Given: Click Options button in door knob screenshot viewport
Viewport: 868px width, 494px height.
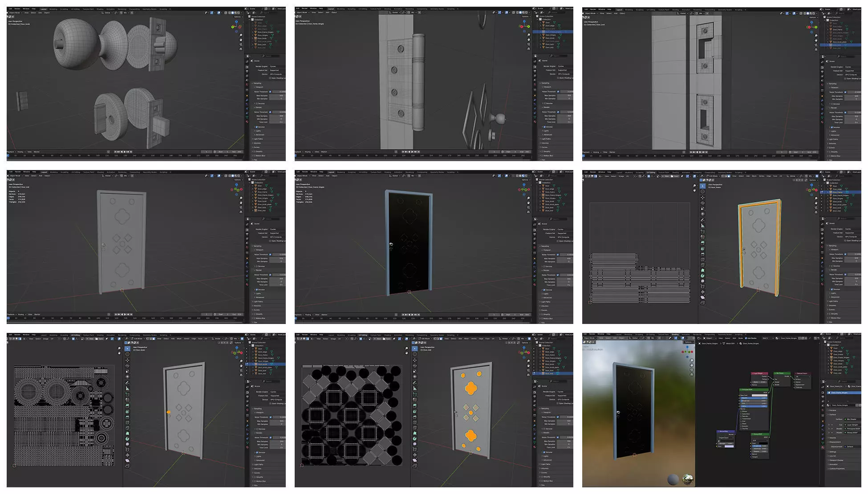Looking at the screenshot, I should click(238, 17).
